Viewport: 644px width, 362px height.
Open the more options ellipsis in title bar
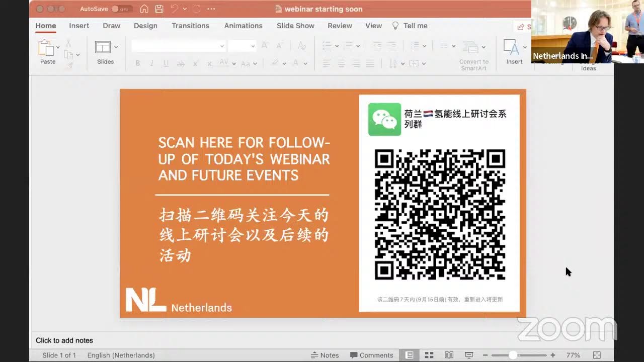pos(211,9)
